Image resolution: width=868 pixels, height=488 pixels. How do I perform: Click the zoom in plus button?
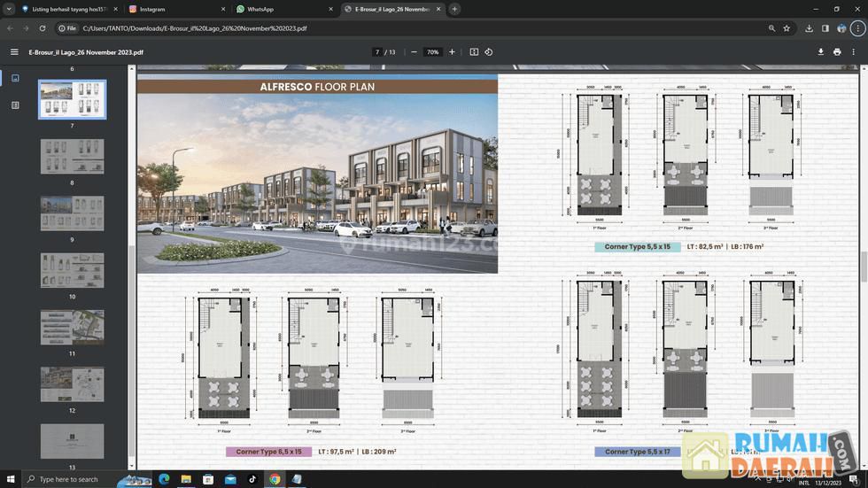coord(452,52)
